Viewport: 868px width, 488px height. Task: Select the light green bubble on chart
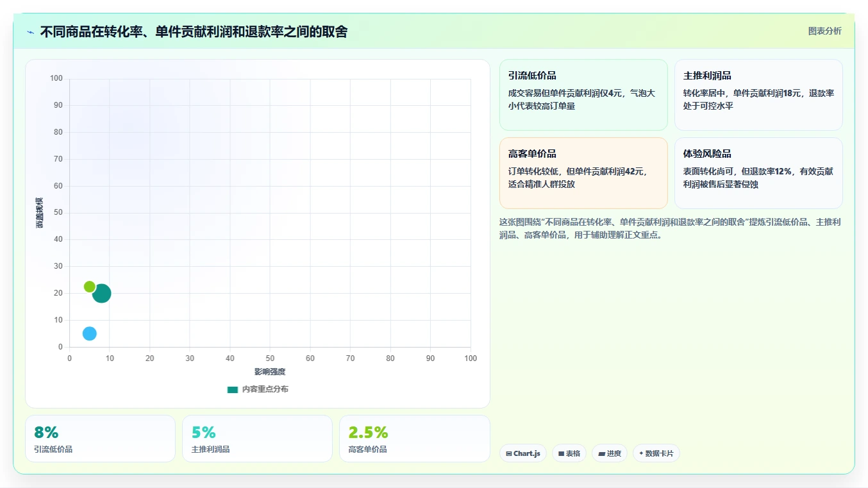click(x=89, y=287)
